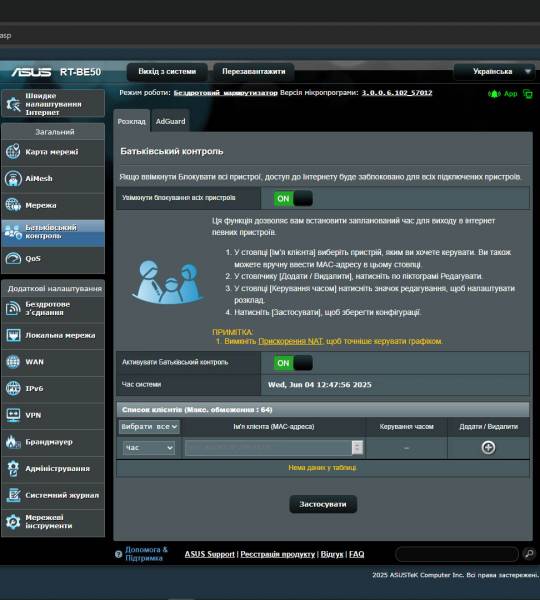Screen dimensions: 540x600
Task: Open Системний журнал notepad icon
Action: point(13,495)
